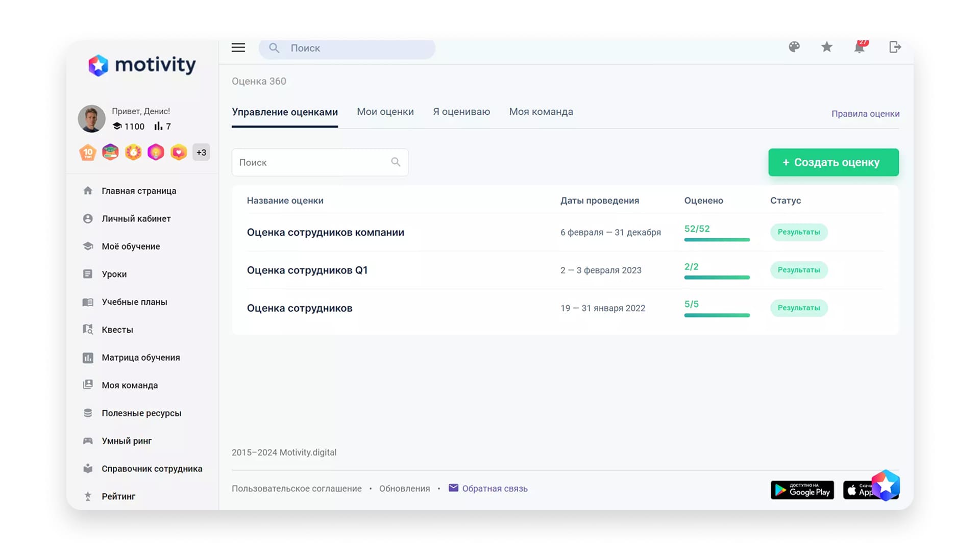The width and height of the screenshot is (980, 551).
Task: Switch to the Мои оценки tab
Action: [x=385, y=112]
